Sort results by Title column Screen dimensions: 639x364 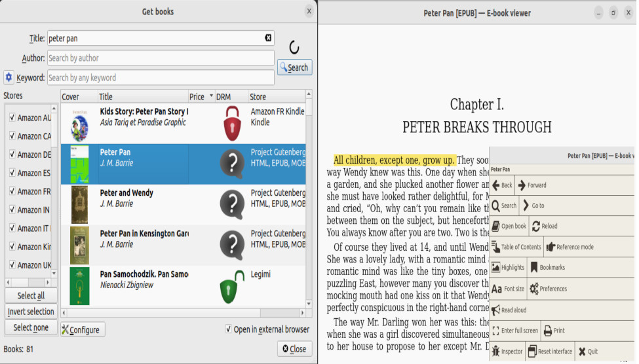[x=143, y=96]
